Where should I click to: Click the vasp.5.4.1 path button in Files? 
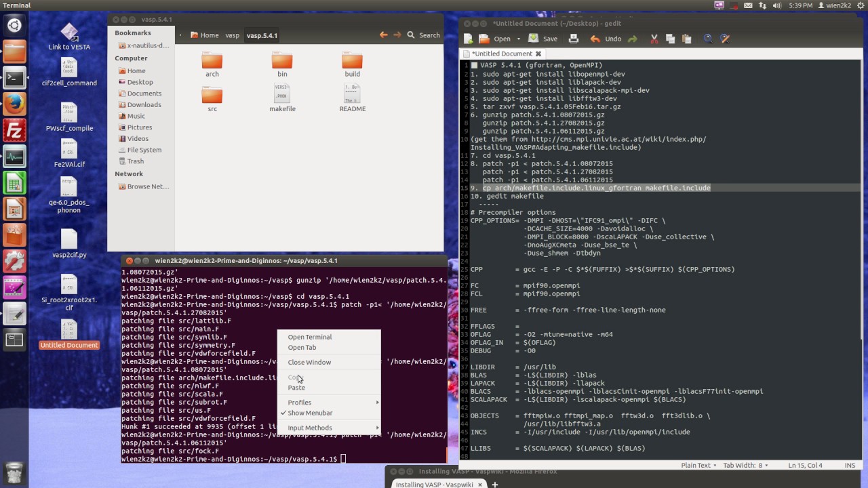pyautogui.click(x=262, y=35)
